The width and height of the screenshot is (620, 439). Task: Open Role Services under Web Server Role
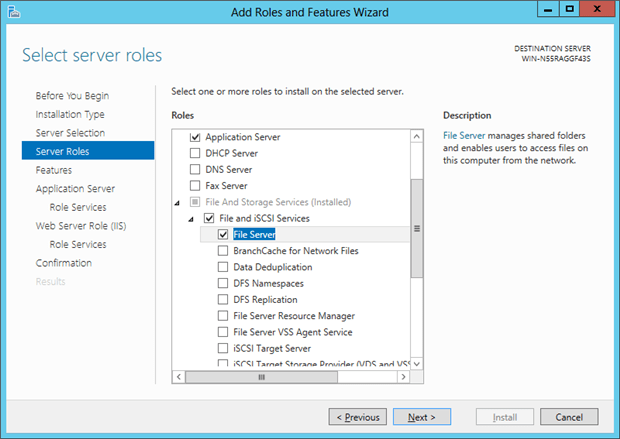pyautogui.click(x=78, y=244)
